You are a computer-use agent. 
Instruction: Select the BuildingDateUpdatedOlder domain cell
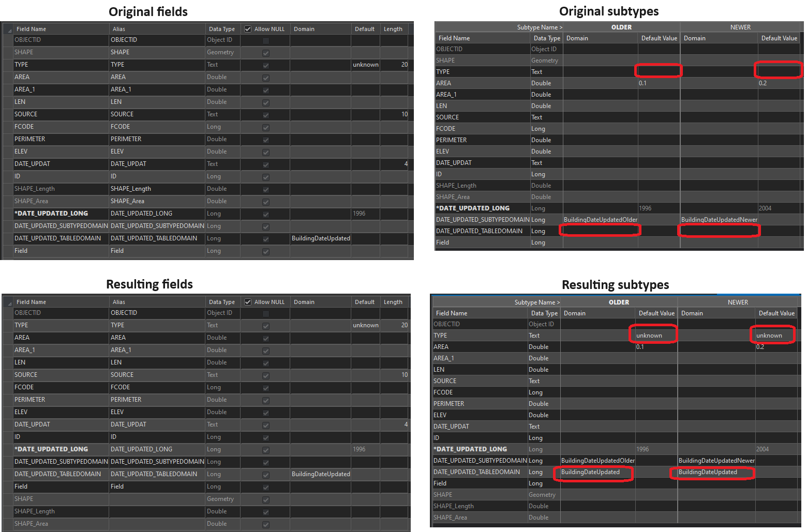[600, 219]
